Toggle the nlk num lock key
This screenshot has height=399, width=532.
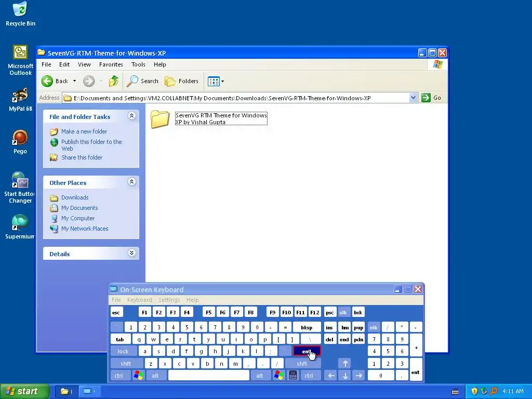click(374, 327)
